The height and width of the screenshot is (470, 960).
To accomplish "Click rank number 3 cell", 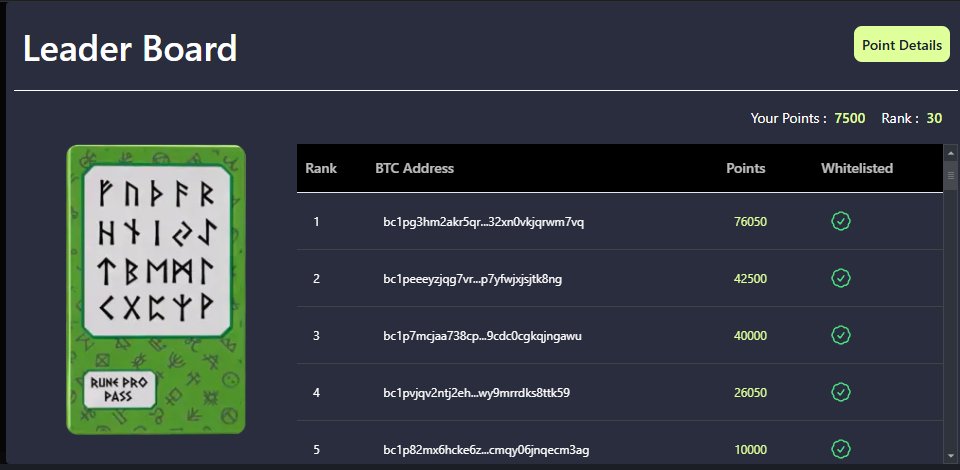I will coord(317,336).
